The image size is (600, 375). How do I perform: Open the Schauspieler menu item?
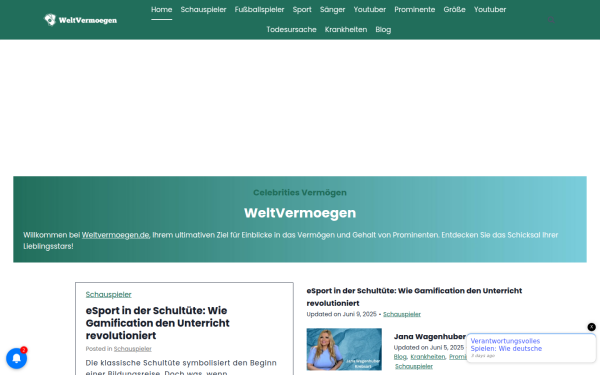(203, 10)
